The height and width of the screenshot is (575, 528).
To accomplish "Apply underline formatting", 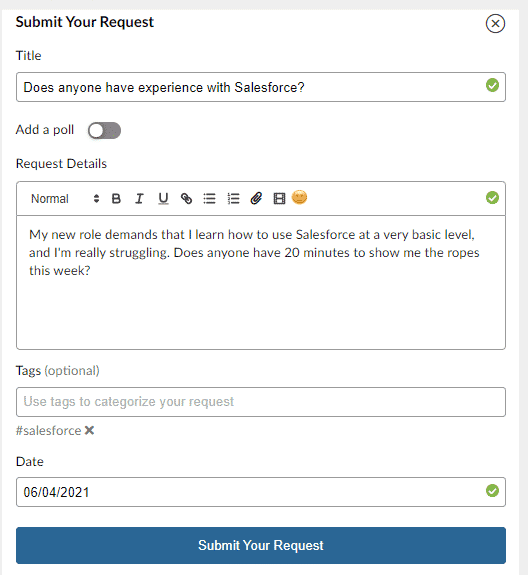I will [163, 198].
